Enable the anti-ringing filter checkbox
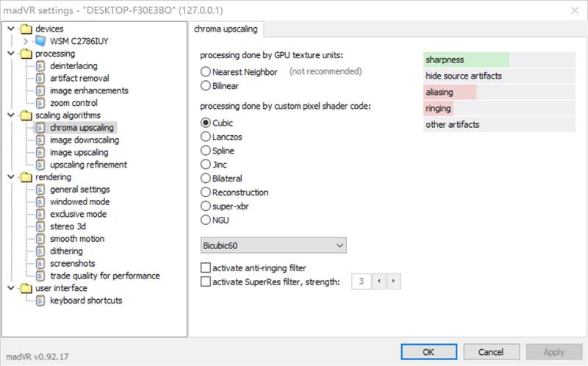The width and height of the screenshot is (588, 366). pyautogui.click(x=206, y=268)
